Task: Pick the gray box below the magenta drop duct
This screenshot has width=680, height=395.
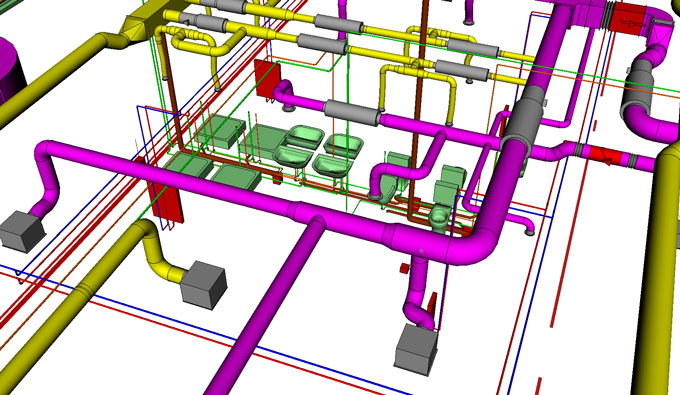Action: tap(416, 349)
